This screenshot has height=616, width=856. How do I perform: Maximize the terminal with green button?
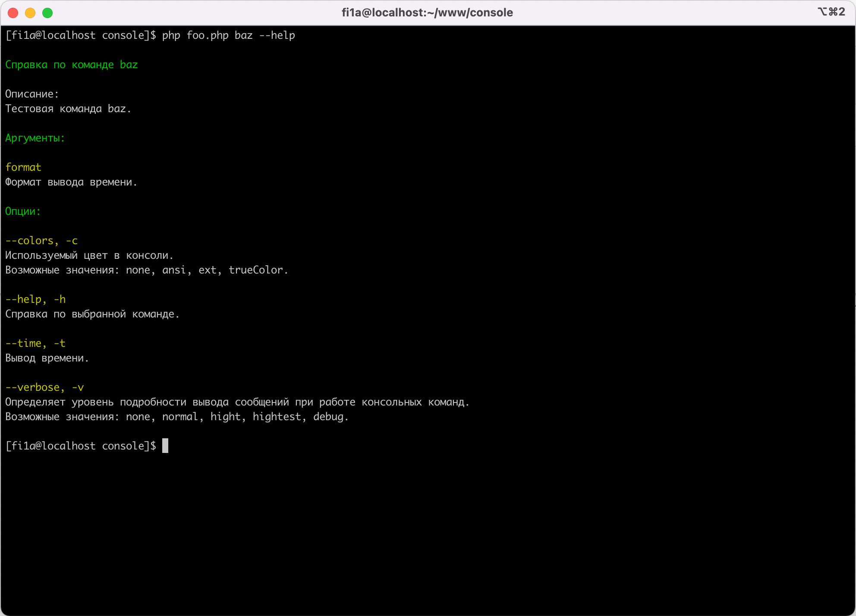(47, 13)
